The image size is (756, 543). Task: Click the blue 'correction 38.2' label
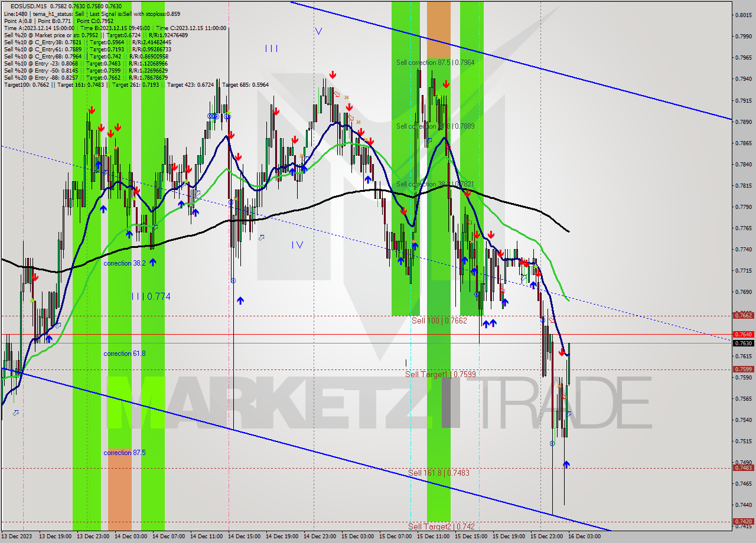[125, 263]
